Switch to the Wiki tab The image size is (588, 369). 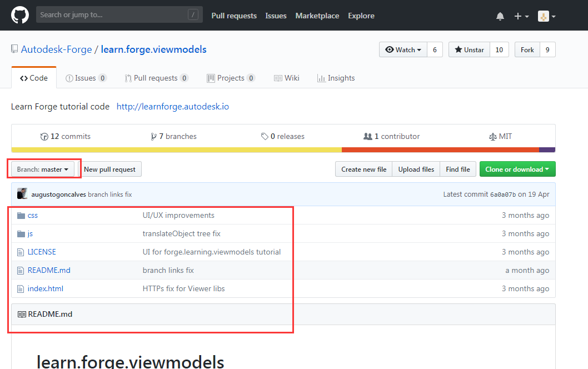click(x=287, y=78)
